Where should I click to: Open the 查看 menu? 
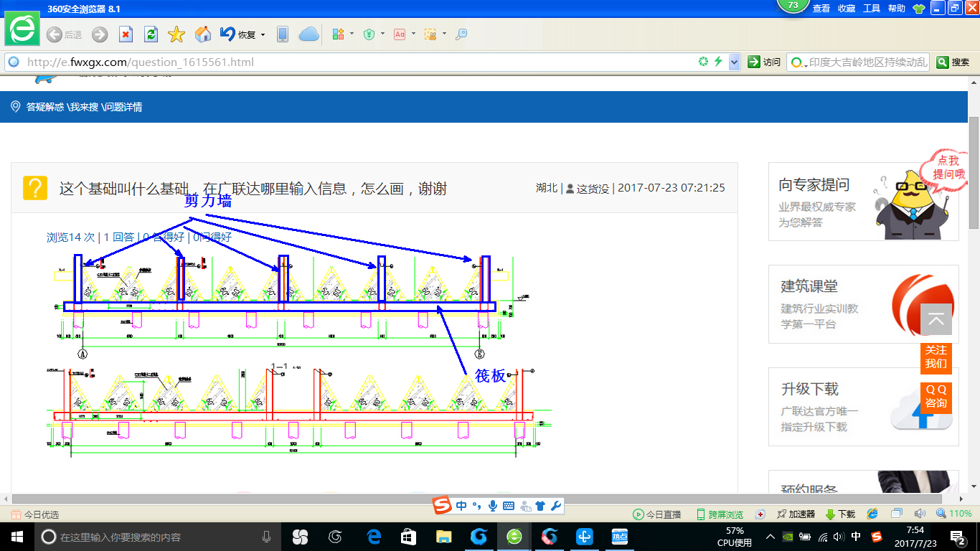coord(821,9)
